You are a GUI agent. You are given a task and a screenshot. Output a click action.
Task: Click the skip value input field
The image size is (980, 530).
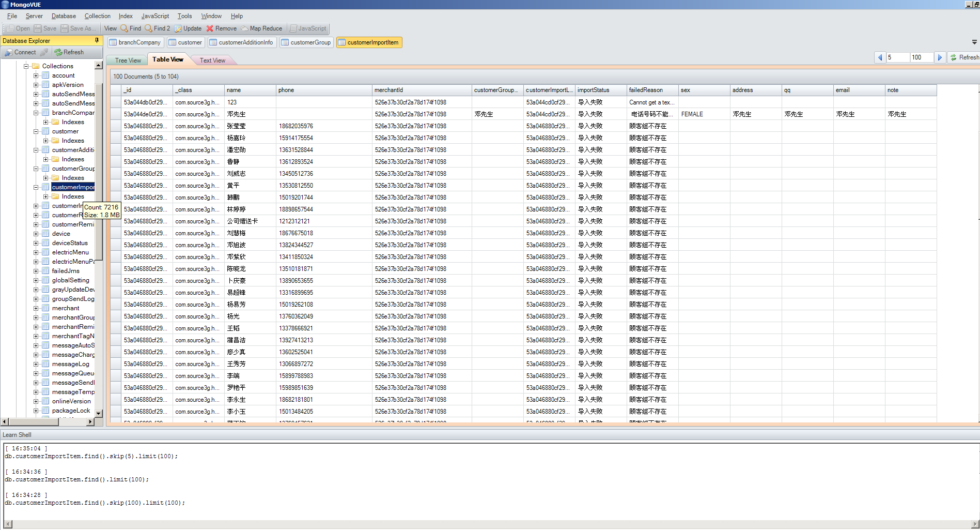click(897, 57)
